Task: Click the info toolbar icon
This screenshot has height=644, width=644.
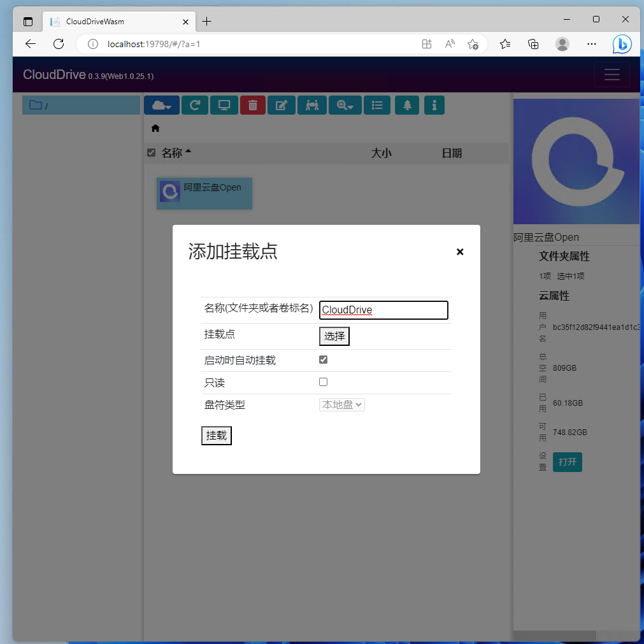Action: [x=434, y=105]
